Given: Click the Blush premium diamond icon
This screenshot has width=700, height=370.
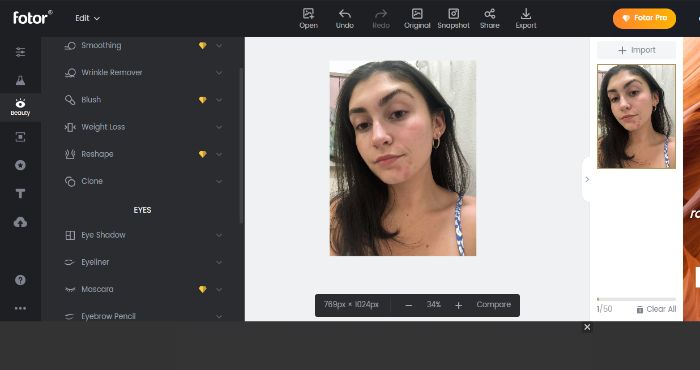Looking at the screenshot, I should coord(203,100).
